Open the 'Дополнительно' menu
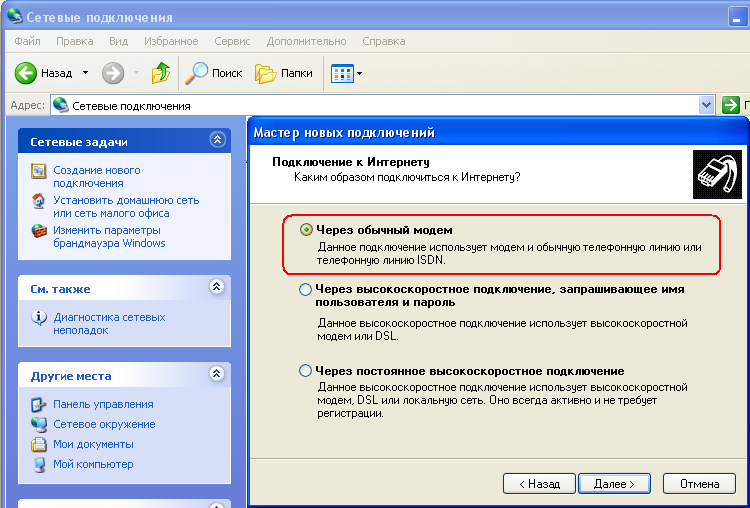750x508 pixels. [x=306, y=41]
